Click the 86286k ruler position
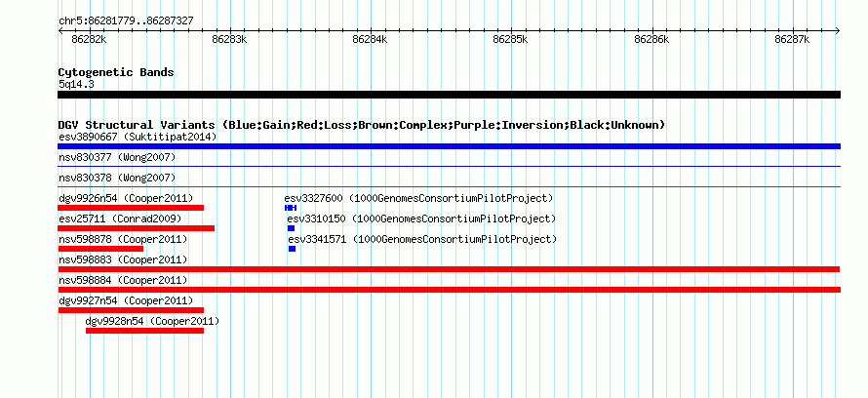Viewport: 868px width, 398px height. (x=652, y=39)
